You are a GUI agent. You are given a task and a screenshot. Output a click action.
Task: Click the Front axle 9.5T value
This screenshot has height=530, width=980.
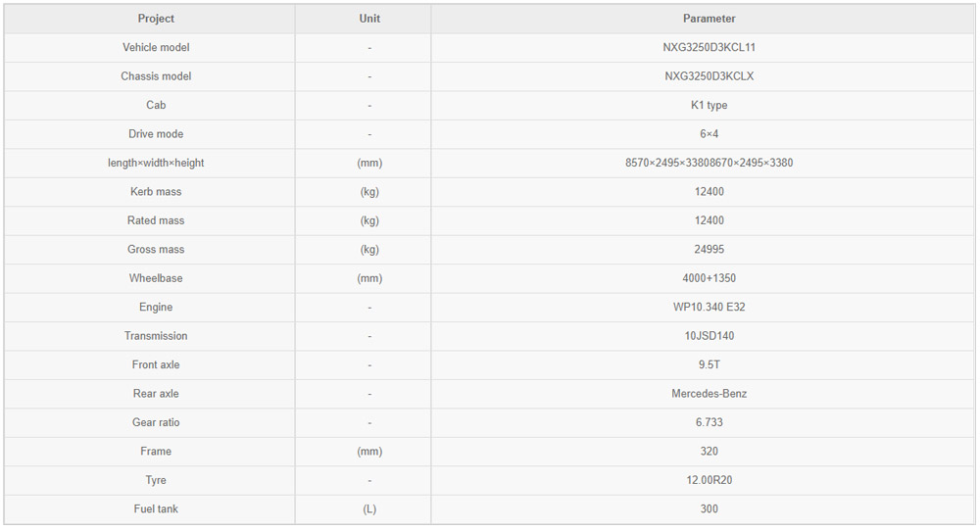(x=709, y=364)
